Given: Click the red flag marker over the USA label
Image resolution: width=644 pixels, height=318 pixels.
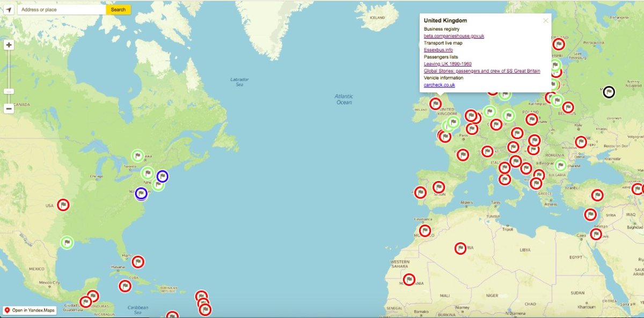Looking at the screenshot, I should point(63,204).
